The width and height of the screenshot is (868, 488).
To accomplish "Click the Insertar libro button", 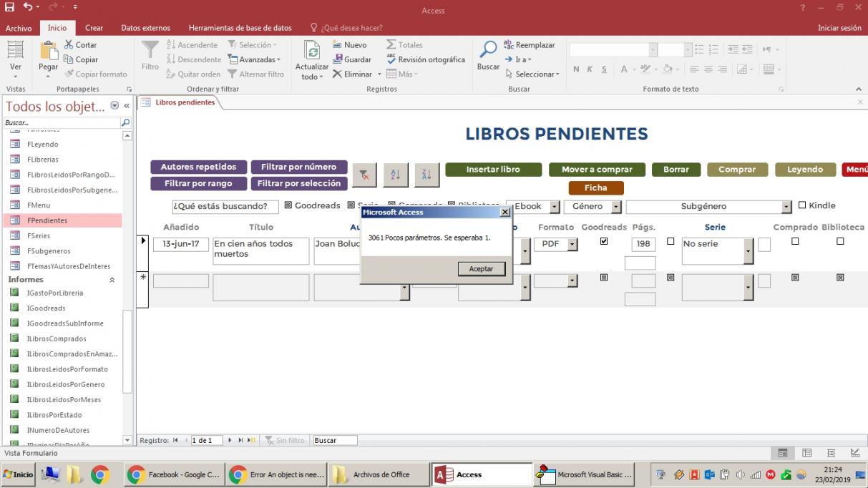I will coord(493,170).
